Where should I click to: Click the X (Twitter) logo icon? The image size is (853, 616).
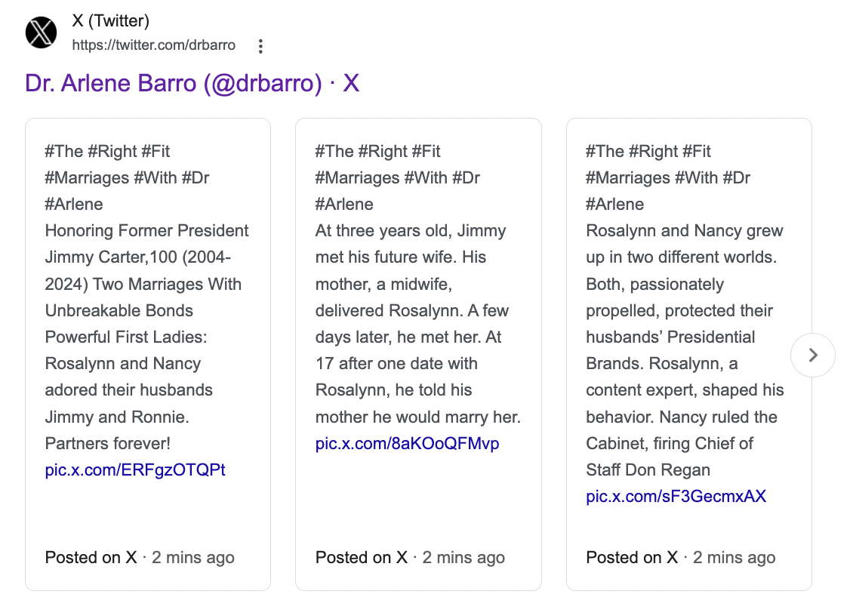[x=42, y=32]
